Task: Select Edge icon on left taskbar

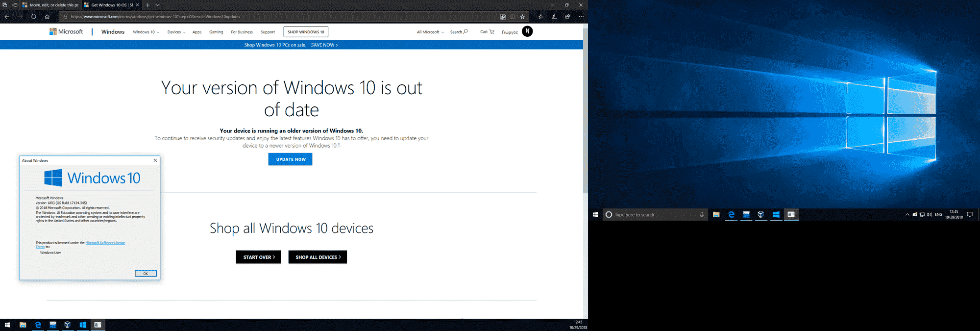Action: coord(38,325)
